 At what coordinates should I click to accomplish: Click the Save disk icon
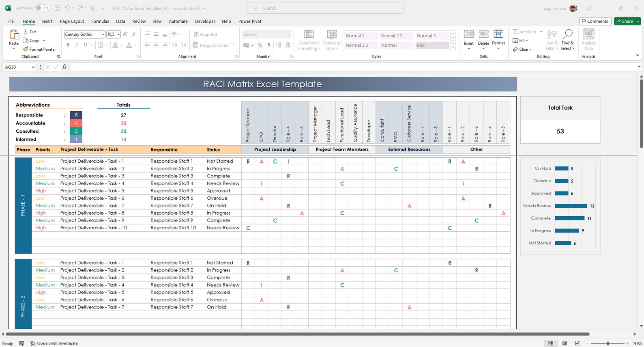point(57,8)
